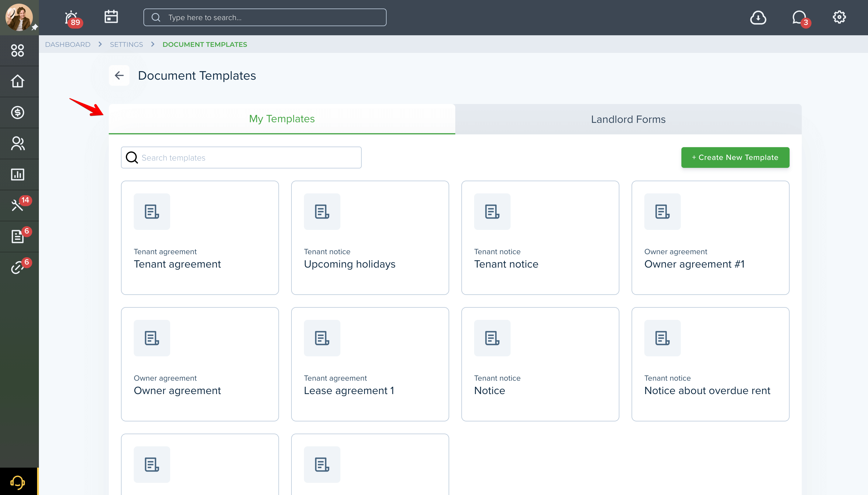Click the Upcoming holidays card document icon
Viewport: 868px width, 495px height.
pos(322,211)
